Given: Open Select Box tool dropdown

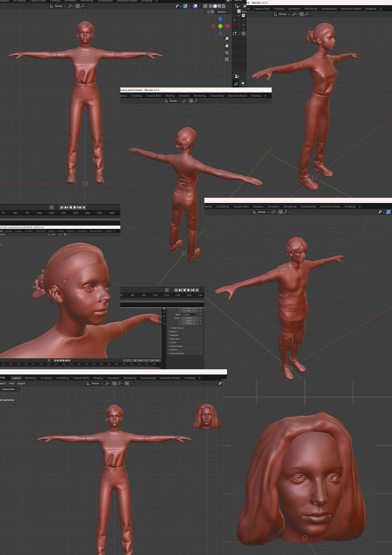Looking at the screenshot, I should [x=10, y=389].
